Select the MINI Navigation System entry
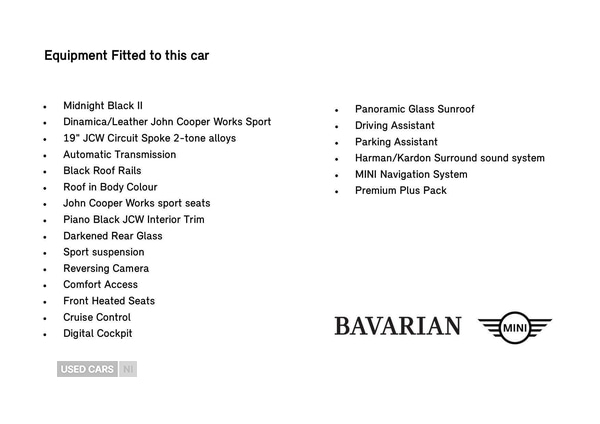This screenshot has height=424, width=600. pos(411,174)
